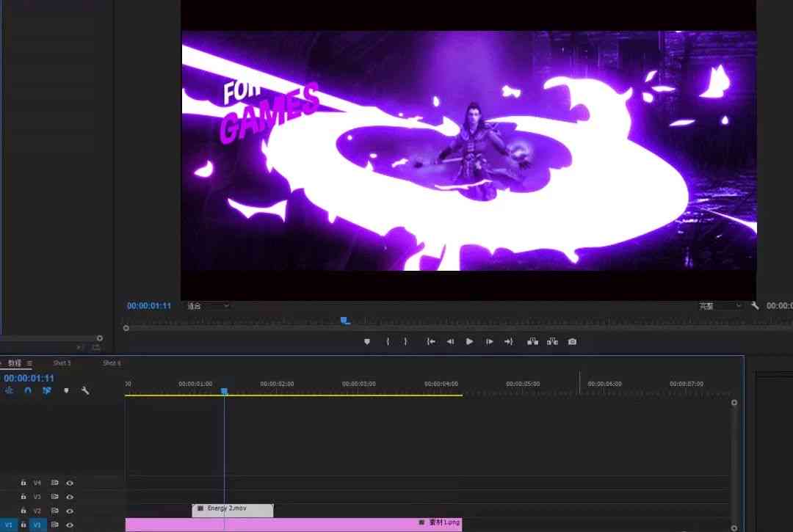Select the pink 素材1.png clip
This screenshot has height=532, width=793.
pos(293,525)
